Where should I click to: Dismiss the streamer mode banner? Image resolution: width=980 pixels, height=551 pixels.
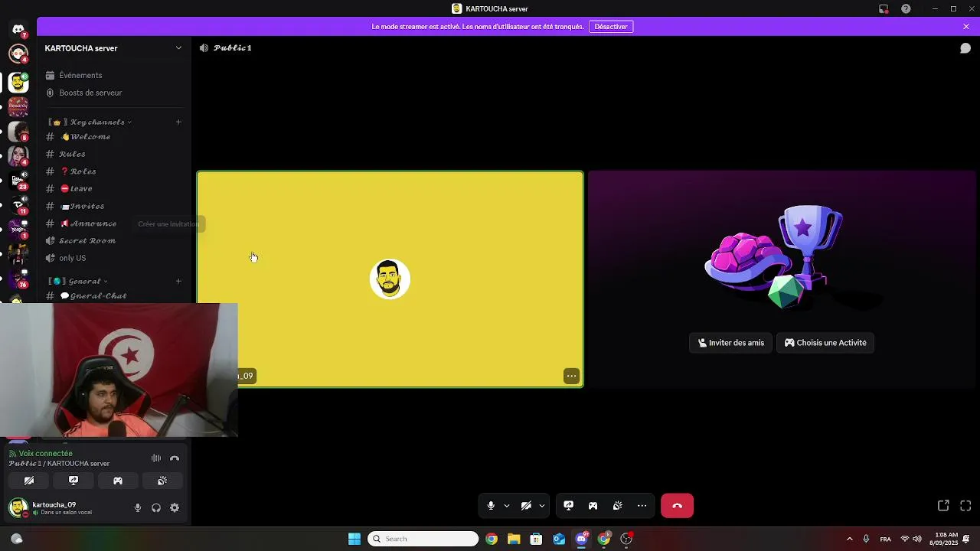coord(966,27)
